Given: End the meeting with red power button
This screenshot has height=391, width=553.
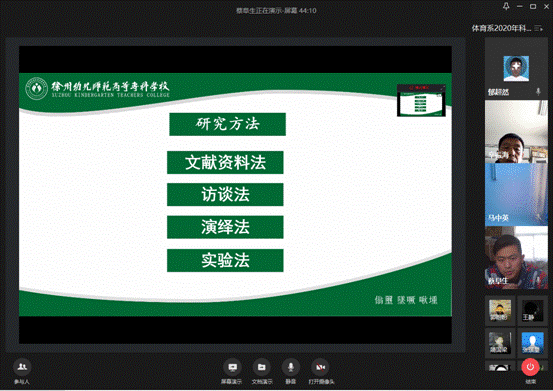Looking at the screenshot, I should 530,367.
